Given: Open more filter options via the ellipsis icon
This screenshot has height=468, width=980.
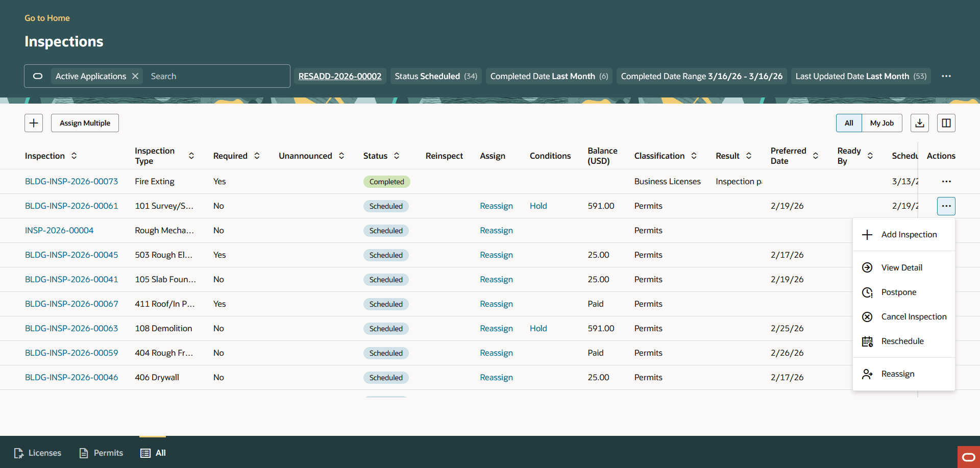Looking at the screenshot, I should pos(947,76).
